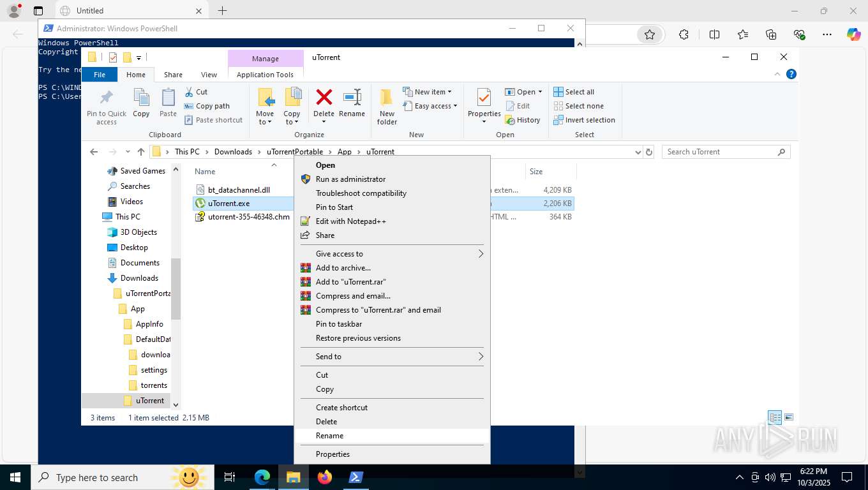Image resolution: width=868 pixels, height=490 pixels.
Task: Switch to the Details view icon
Action: coord(775,418)
